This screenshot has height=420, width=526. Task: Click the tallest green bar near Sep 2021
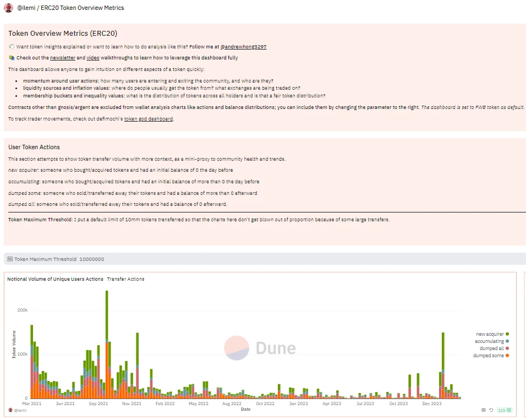[107, 315]
